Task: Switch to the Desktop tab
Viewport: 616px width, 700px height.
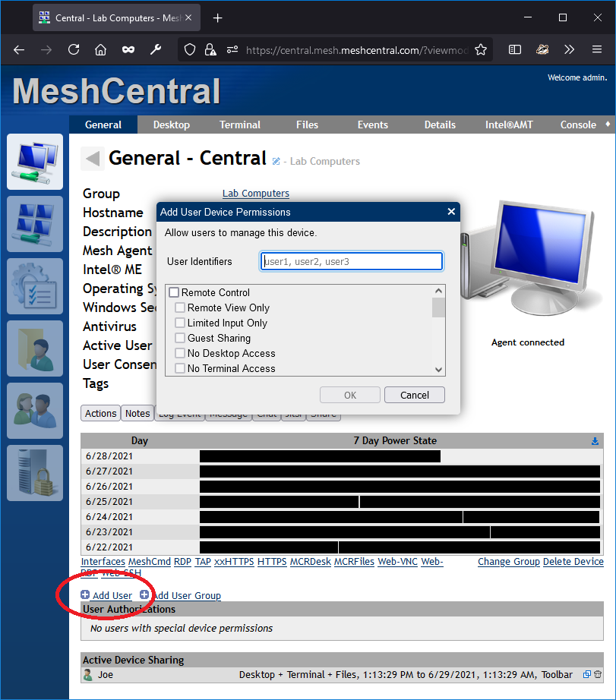Action: (x=171, y=125)
